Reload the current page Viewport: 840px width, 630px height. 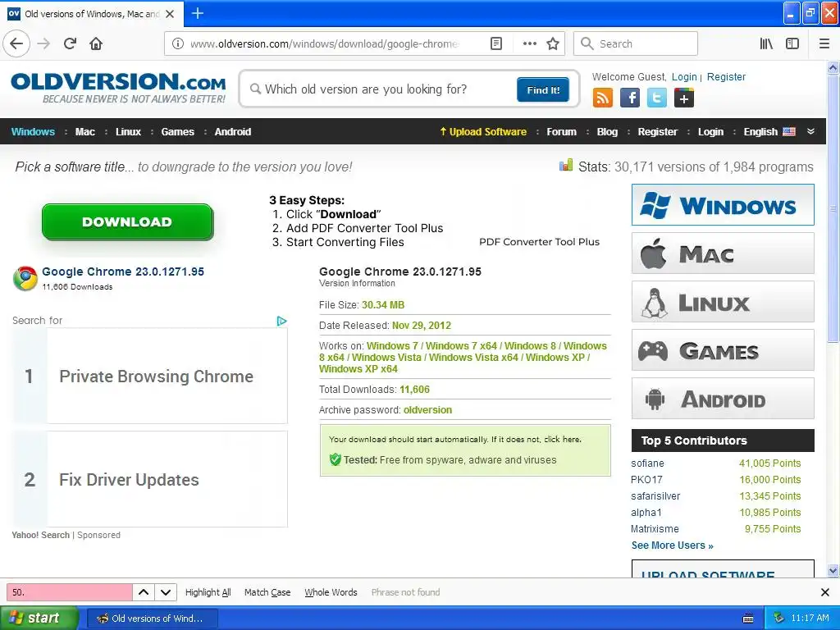click(70, 43)
